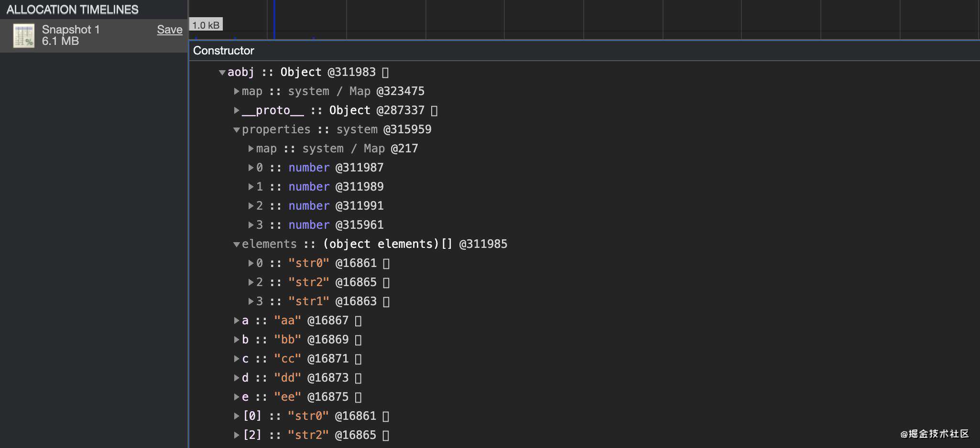Click the box icon after "str1" @16863
Image resolution: width=980 pixels, height=448 pixels.
[386, 302]
